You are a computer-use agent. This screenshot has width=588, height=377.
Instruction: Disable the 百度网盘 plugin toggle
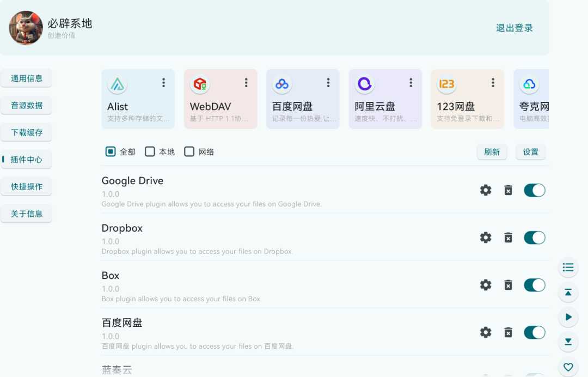tap(535, 332)
